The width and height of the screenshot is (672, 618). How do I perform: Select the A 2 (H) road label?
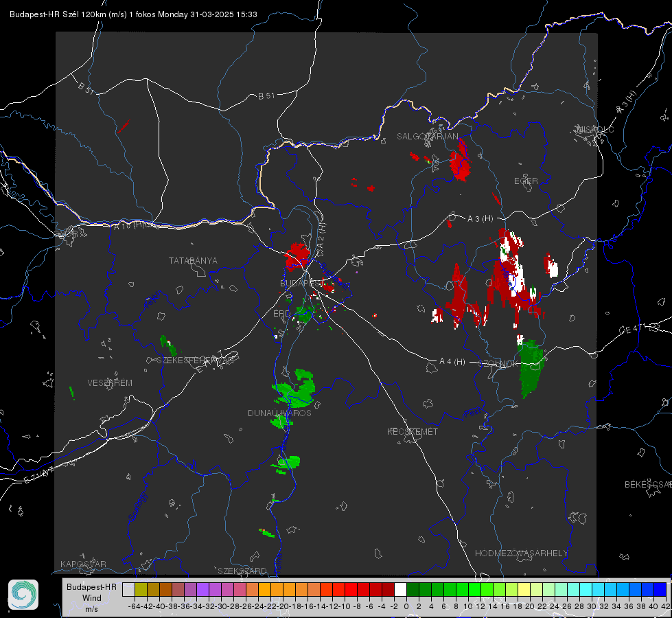(x=321, y=235)
